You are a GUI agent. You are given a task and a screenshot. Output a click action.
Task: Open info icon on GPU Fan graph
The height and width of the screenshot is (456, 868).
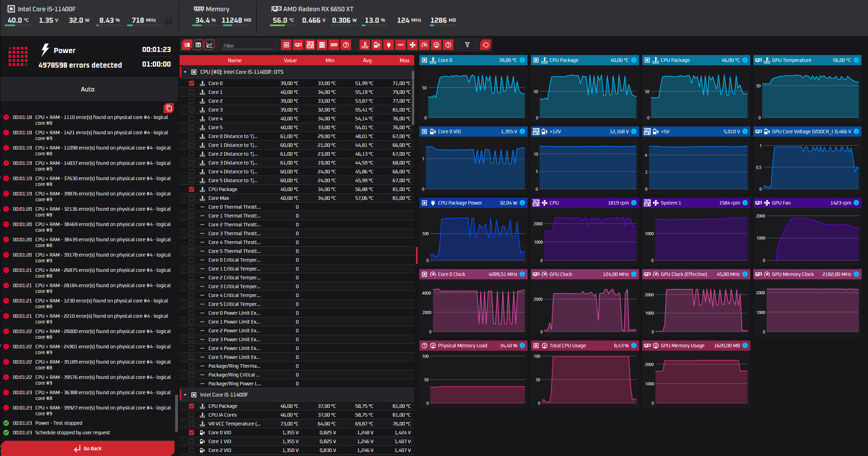(856, 203)
